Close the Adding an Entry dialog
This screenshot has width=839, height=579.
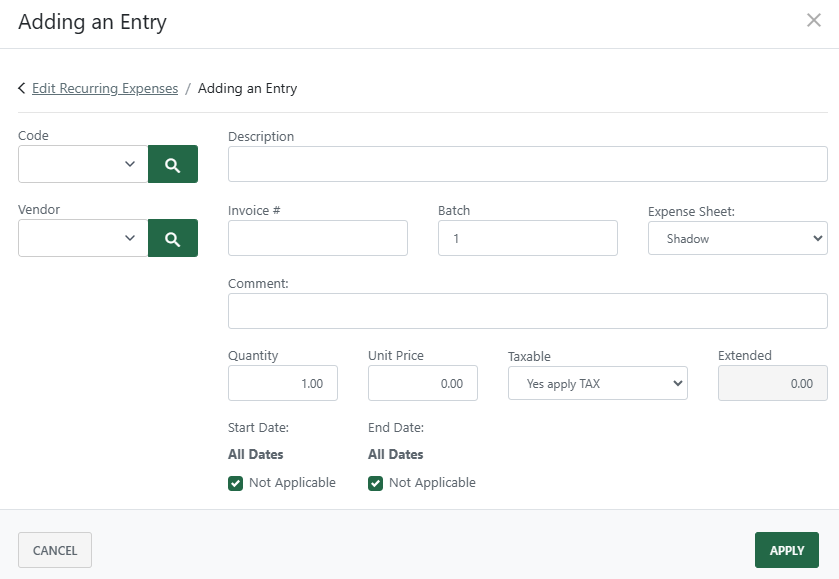tap(813, 20)
